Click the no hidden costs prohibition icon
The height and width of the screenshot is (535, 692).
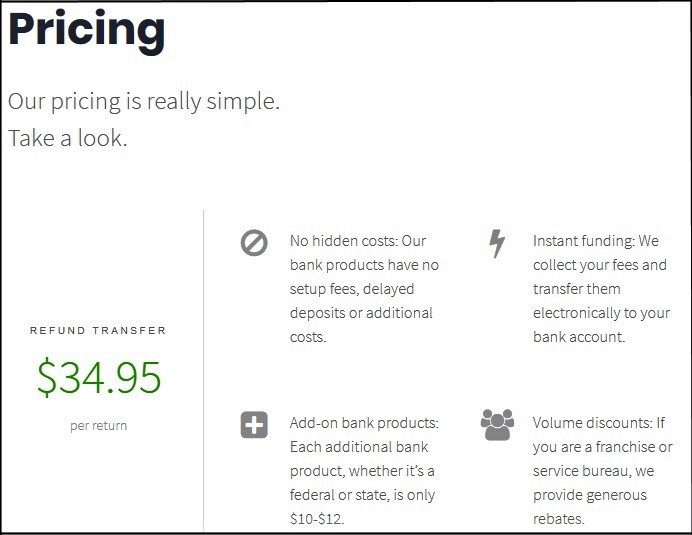[254, 243]
